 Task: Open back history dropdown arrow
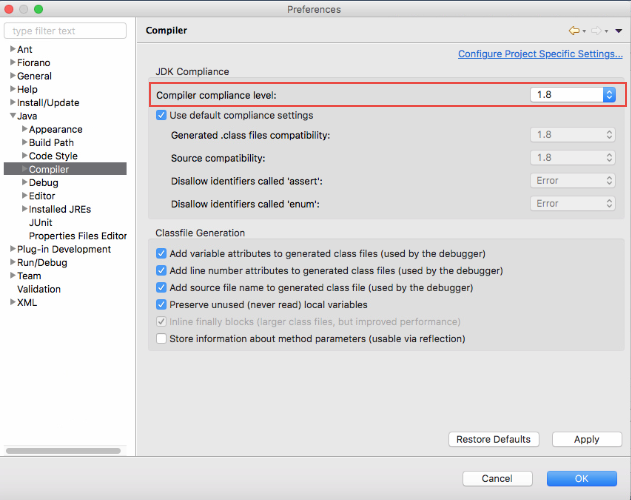pyautogui.click(x=584, y=31)
